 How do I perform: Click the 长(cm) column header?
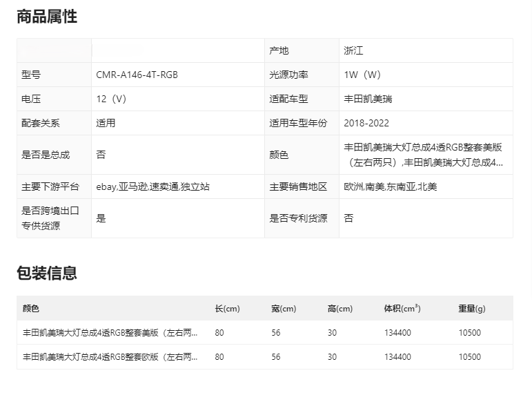coord(227,309)
